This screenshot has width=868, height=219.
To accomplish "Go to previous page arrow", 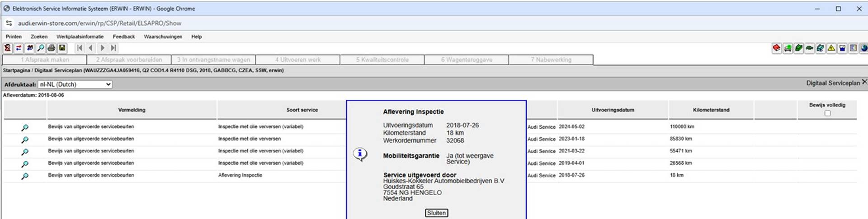I will [x=91, y=48].
